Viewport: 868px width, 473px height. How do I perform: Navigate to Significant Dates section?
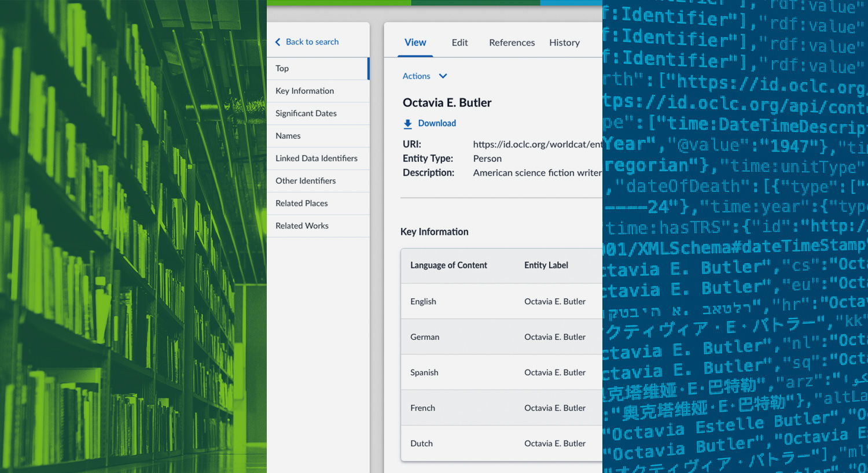click(x=306, y=113)
